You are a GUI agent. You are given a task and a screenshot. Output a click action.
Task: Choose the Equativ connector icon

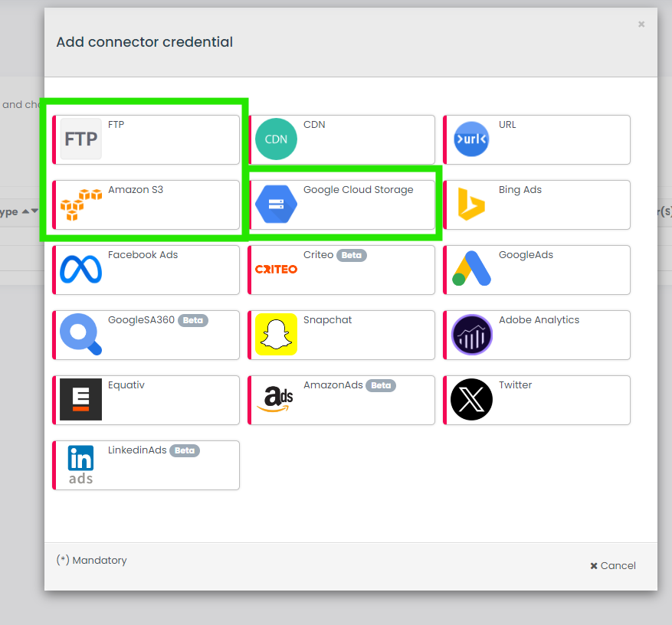[x=80, y=400]
